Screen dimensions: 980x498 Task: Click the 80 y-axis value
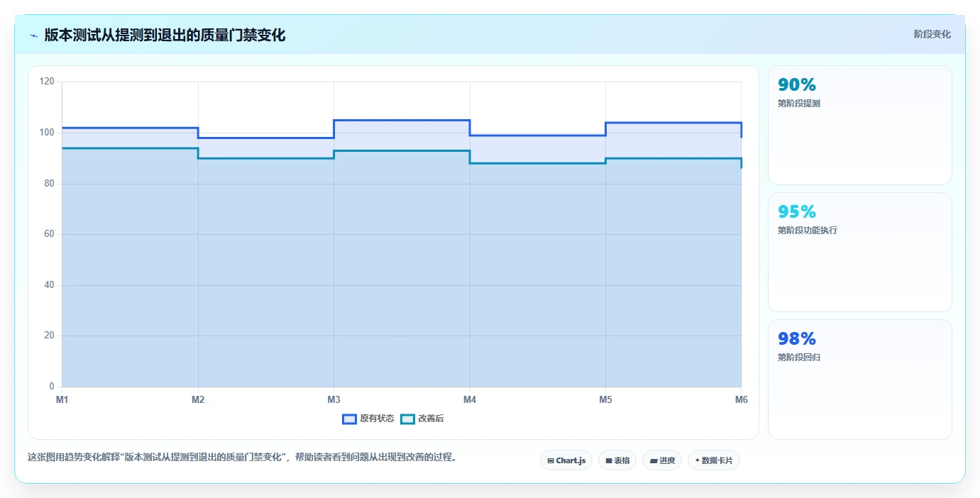pyautogui.click(x=49, y=184)
